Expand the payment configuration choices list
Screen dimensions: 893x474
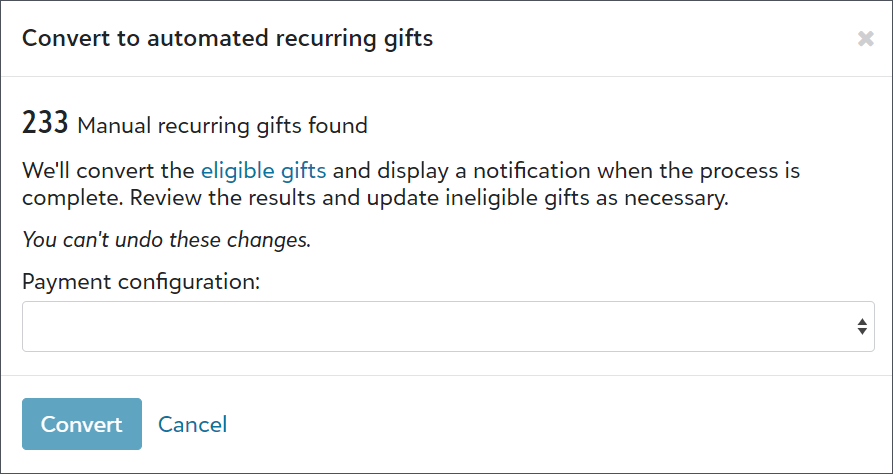click(448, 326)
